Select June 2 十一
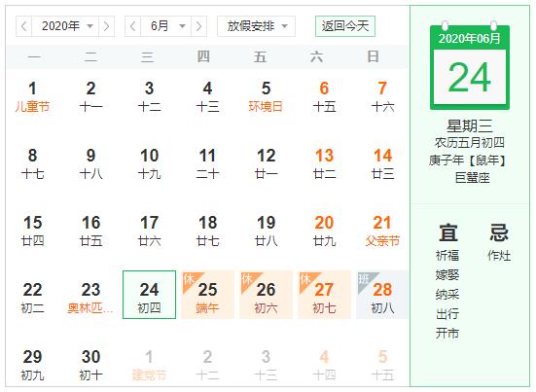 [x=90, y=97]
